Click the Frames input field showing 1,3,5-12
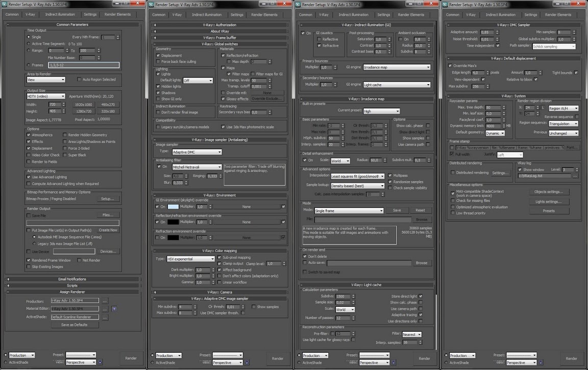This screenshot has width=588, height=370. pyautogui.click(x=84, y=65)
